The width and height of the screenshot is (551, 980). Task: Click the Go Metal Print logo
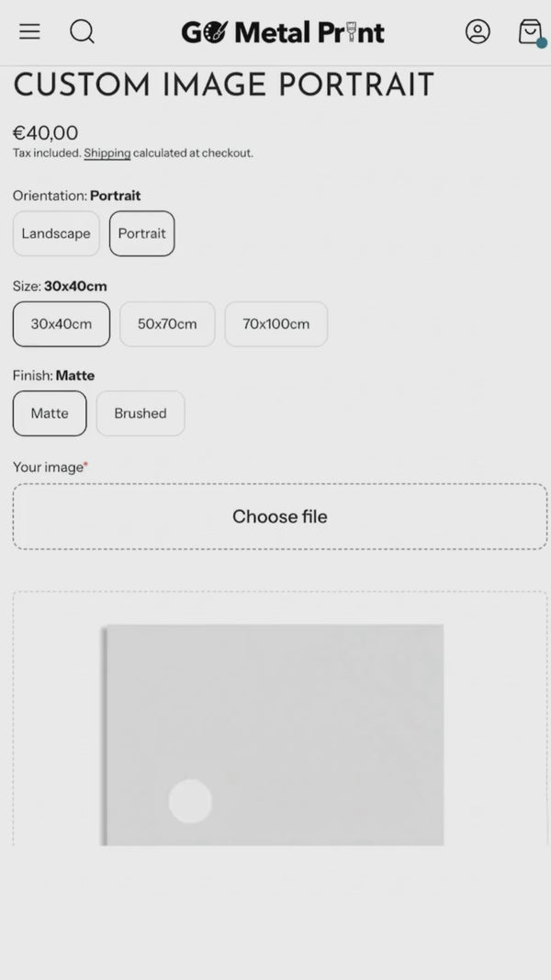tap(282, 33)
